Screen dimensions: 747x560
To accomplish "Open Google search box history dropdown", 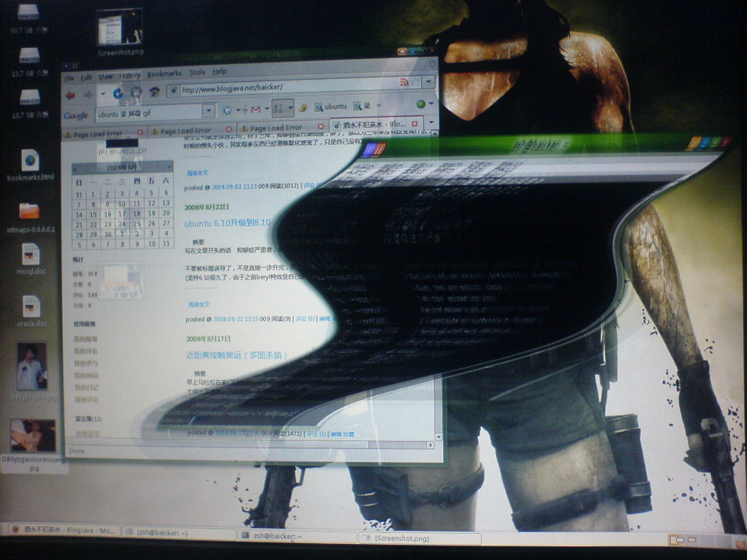I will pos(208,111).
